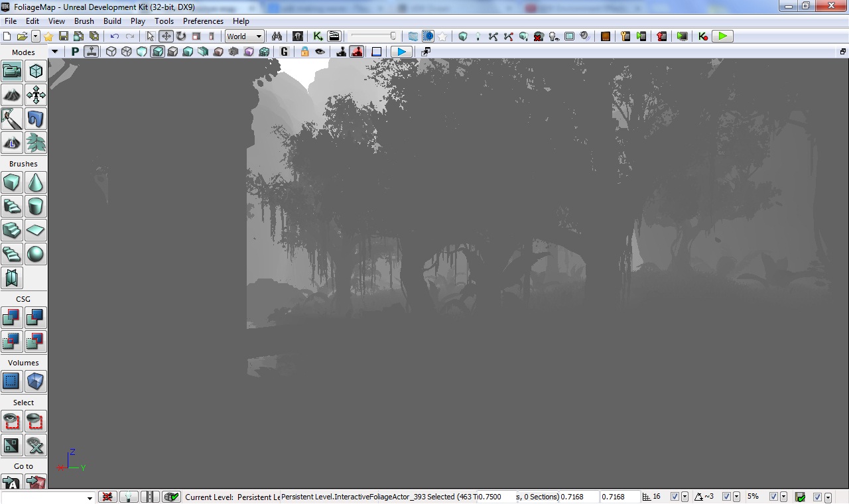849x504 pixels.
Task: Open the Edit menu
Action: click(33, 21)
